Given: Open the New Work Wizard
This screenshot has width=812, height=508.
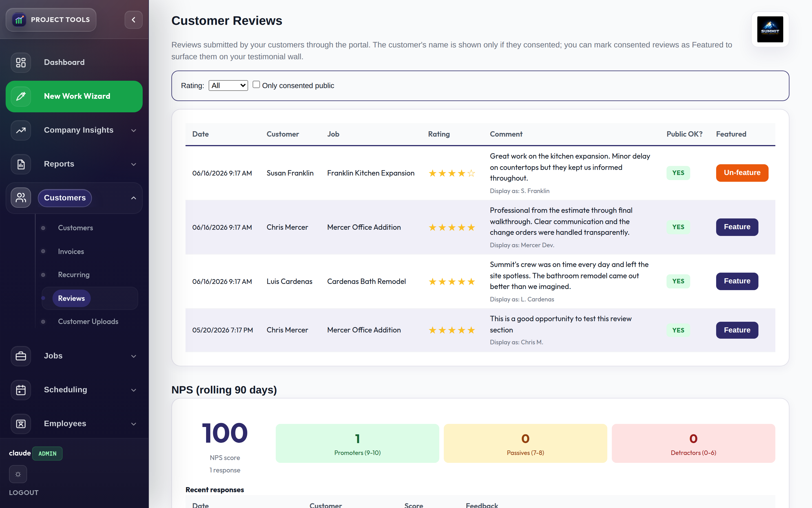Looking at the screenshot, I should point(74,97).
